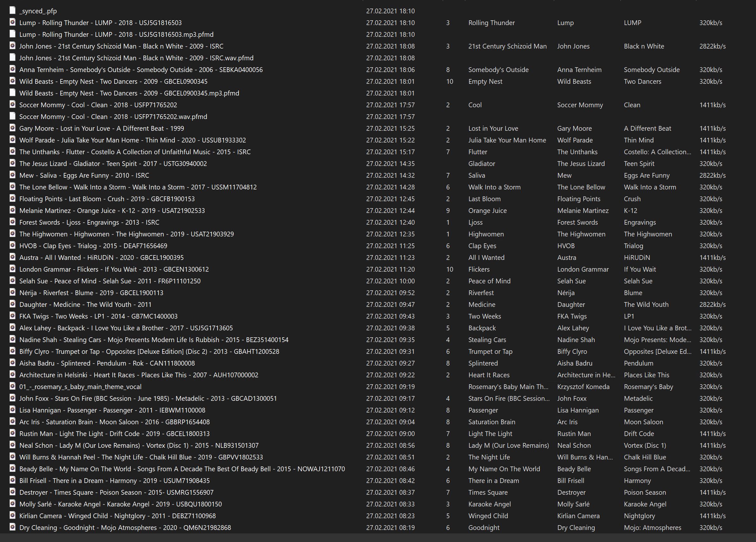Click the audio file icon for Lump - Rolling Thunder

pos(12,22)
